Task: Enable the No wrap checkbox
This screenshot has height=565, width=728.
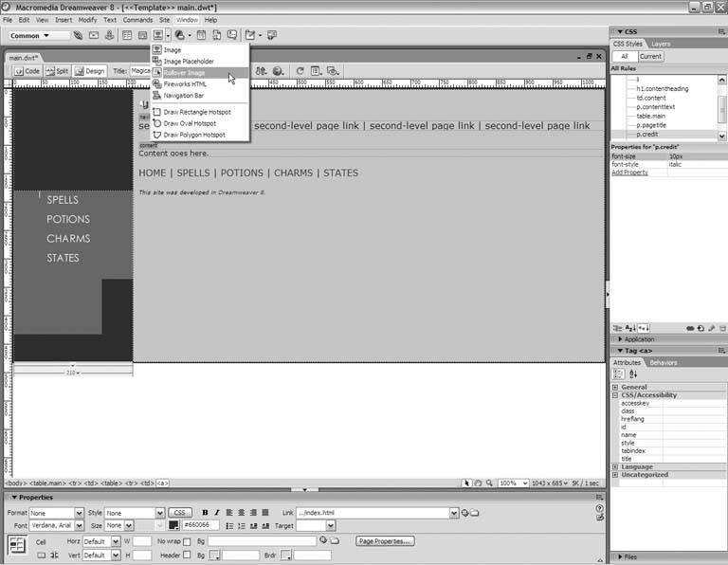Action: tap(187, 541)
